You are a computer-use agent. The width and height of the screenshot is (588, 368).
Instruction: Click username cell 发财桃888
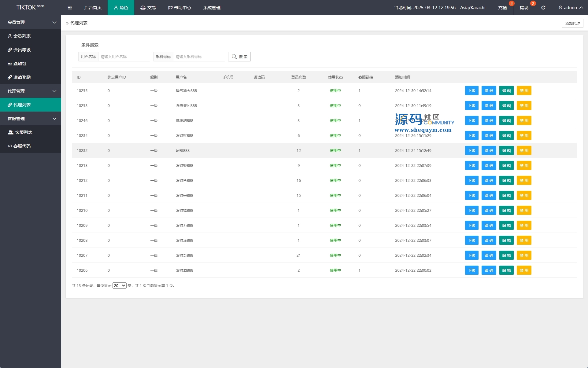click(184, 135)
